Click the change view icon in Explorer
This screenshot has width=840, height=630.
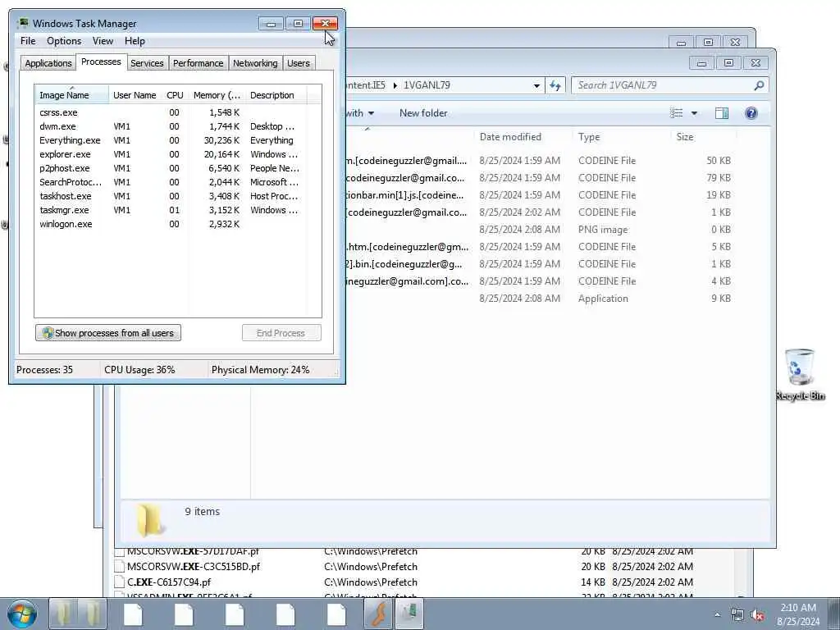[677, 113]
